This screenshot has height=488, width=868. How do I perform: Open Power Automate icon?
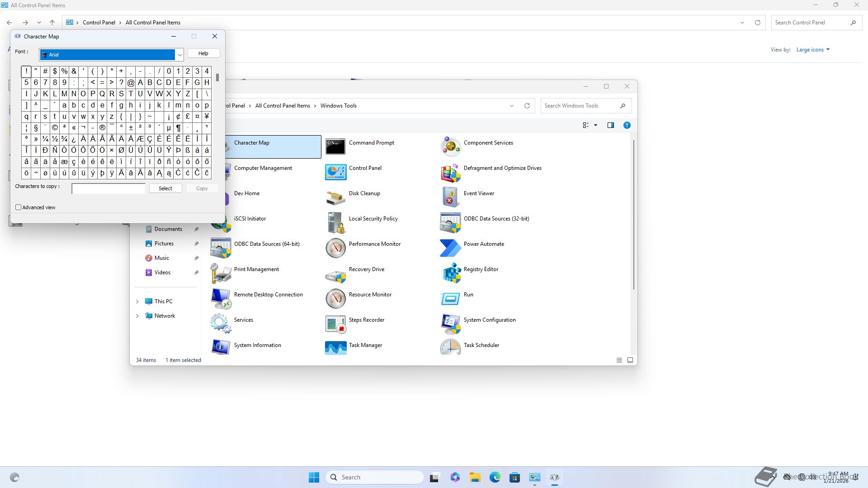(450, 248)
